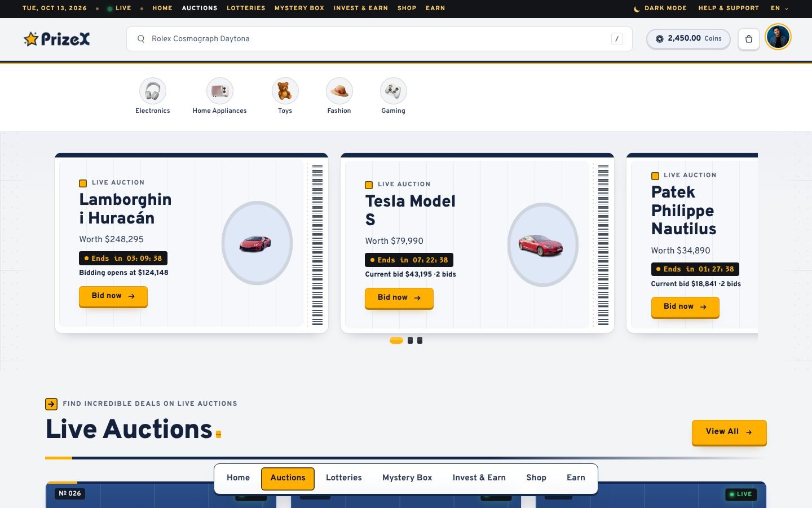The height and width of the screenshot is (508, 812).
Task: Toggle Dark Mode
Action: [x=660, y=8]
